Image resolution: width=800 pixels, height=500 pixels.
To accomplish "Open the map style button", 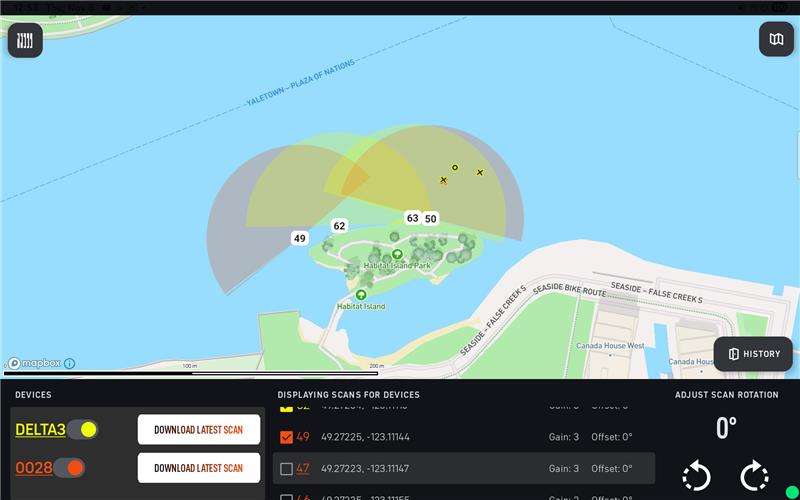I will pyautogui.click(x=777, y=39).
